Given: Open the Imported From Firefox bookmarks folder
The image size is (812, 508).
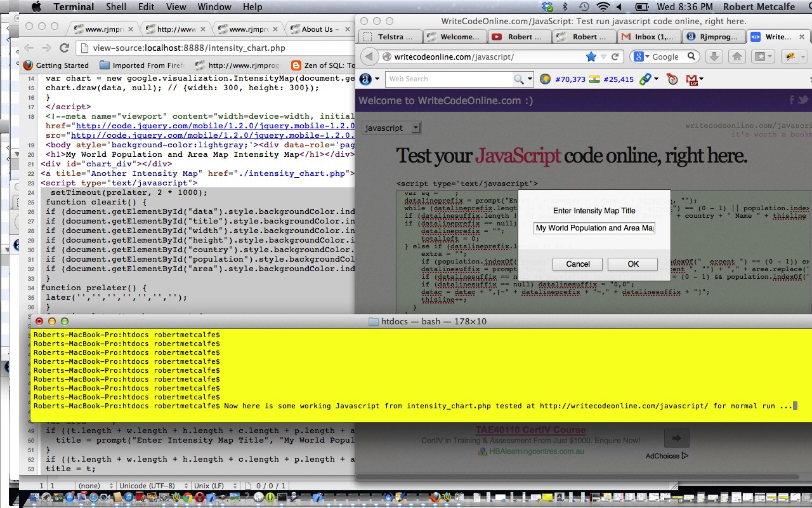Looking at the screenshot, I should click(143, 65).
